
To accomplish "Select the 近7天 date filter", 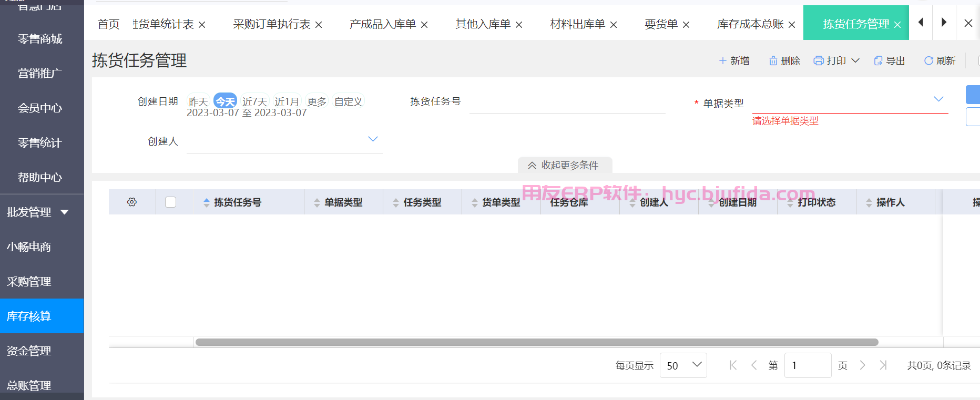I will (x=255, y=101).
